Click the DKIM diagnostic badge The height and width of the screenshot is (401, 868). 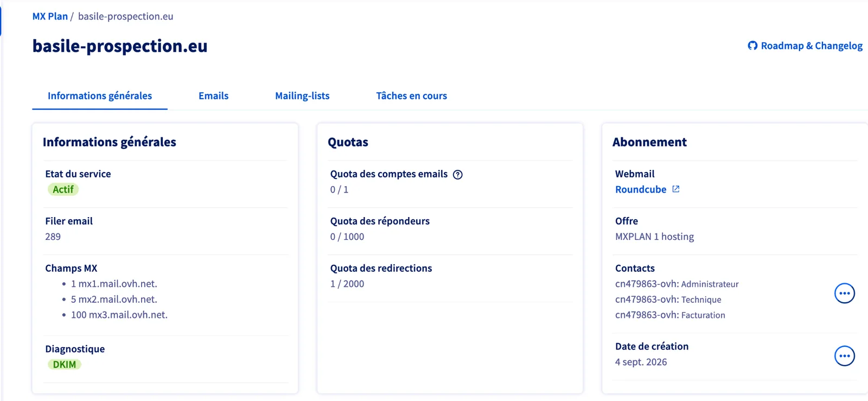point(64,365)
